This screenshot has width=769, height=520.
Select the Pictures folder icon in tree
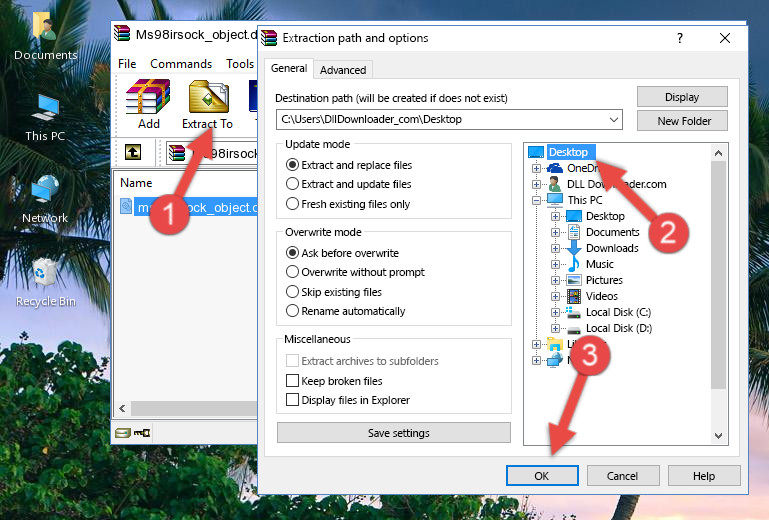coord(574,280)
